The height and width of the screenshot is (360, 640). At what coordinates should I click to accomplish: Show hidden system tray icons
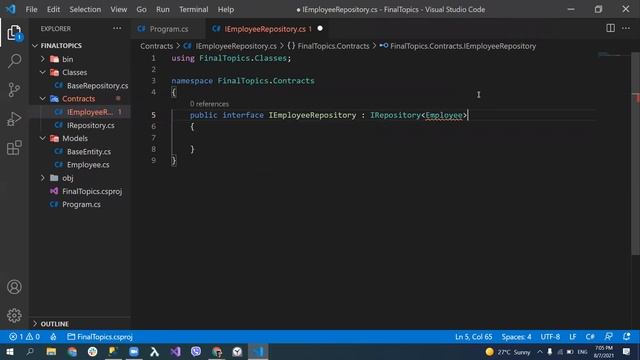pyautogui.click(x=540, y=352)
